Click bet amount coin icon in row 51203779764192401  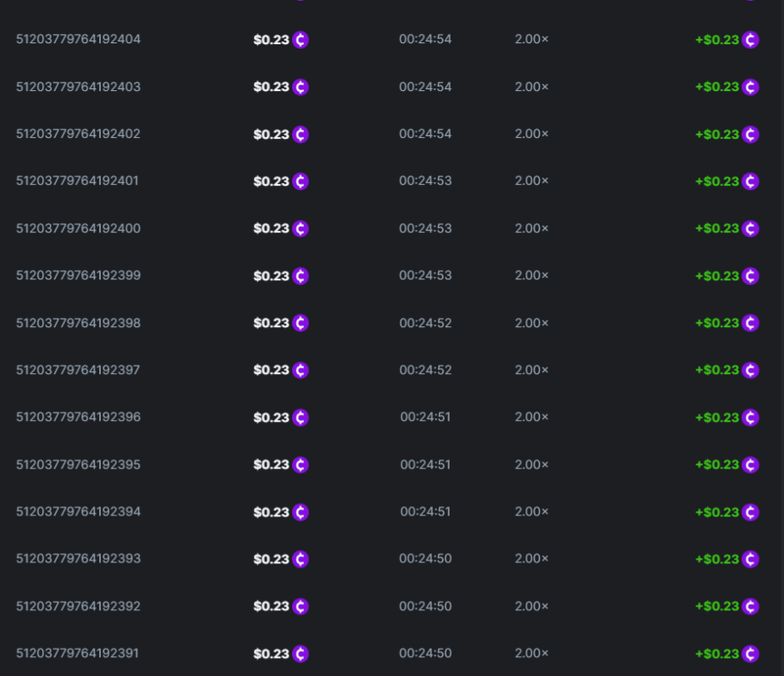pos(300,181)
